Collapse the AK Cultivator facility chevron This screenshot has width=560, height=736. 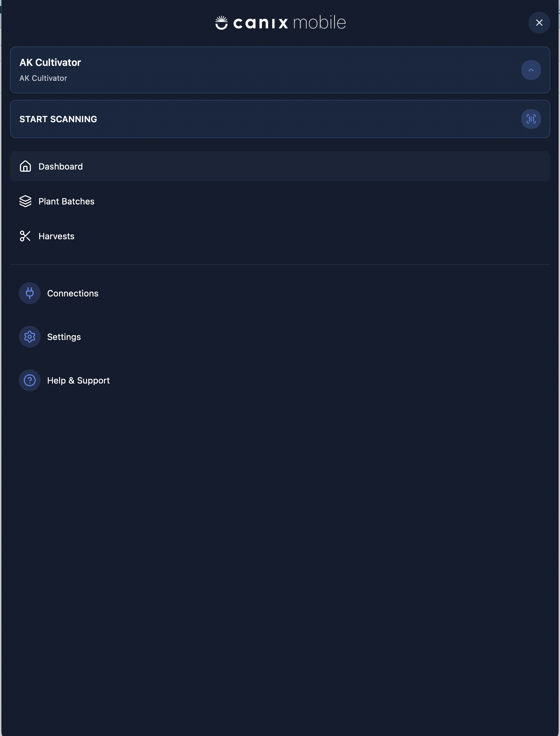tap(531, 70)
